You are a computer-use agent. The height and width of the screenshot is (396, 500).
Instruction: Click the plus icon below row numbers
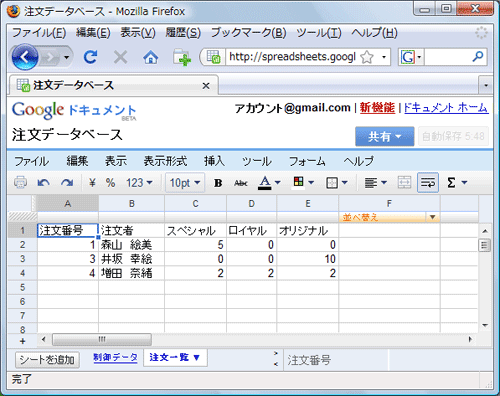pos(23,341)
